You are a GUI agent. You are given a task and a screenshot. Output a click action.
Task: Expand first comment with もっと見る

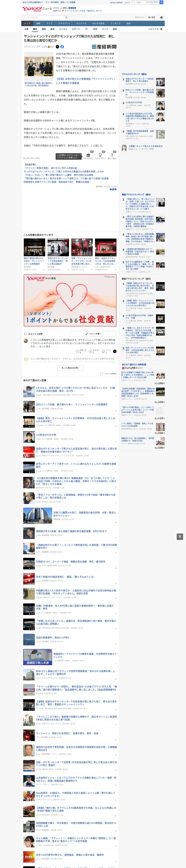(45, 346)
